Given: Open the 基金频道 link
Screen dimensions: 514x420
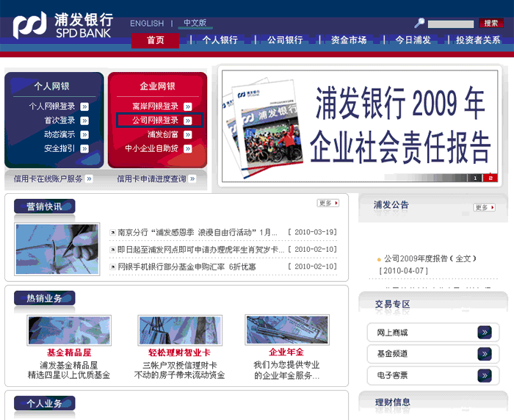Looking at the screenshot, I should (392, 354).
